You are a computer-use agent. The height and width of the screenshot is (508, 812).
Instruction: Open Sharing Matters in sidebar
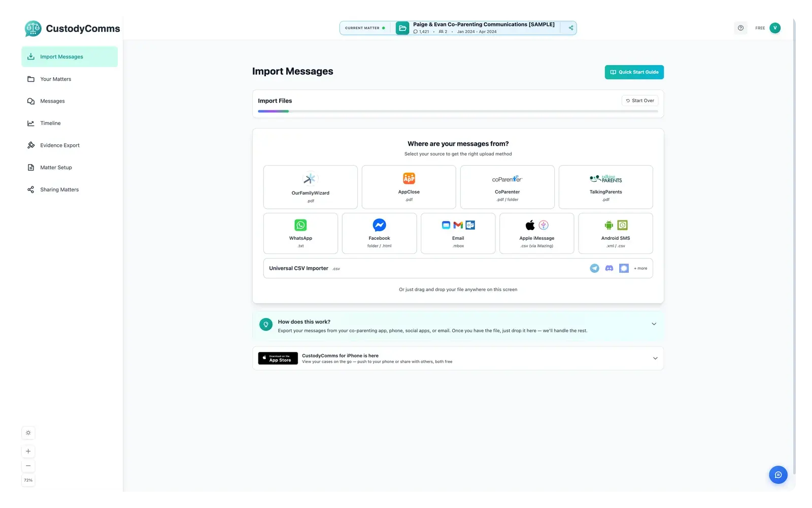pyautogui.click(x=70, y=189)
